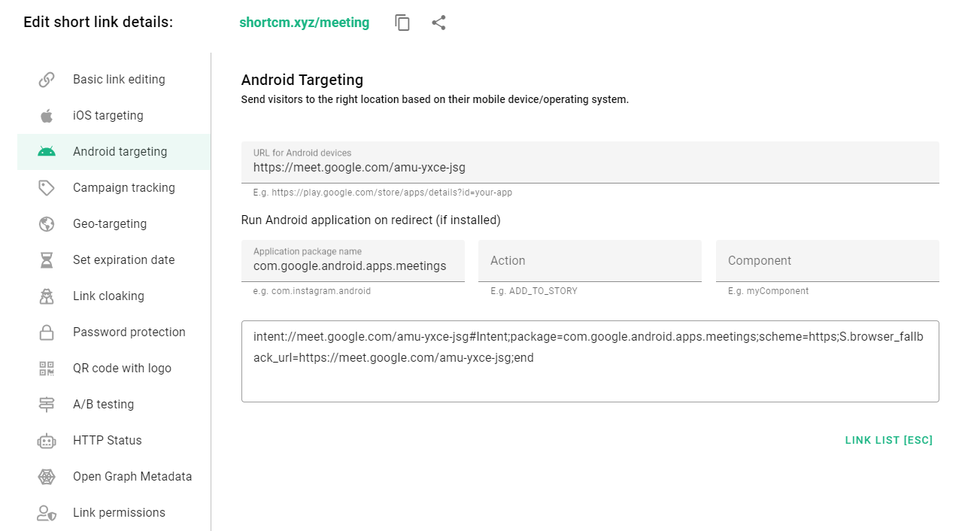Click the Basic link editing chain icon

point(46,79)
